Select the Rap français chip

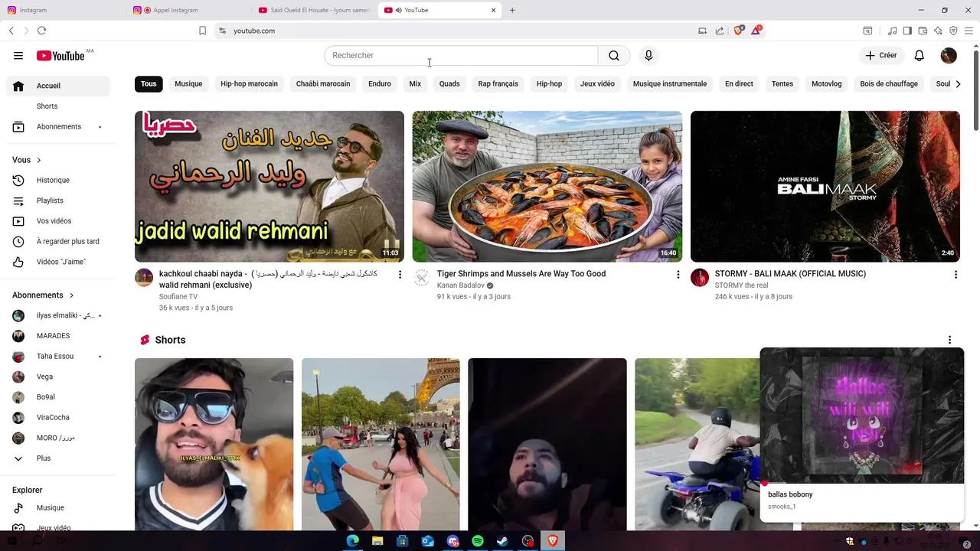(x=498, y=83)
